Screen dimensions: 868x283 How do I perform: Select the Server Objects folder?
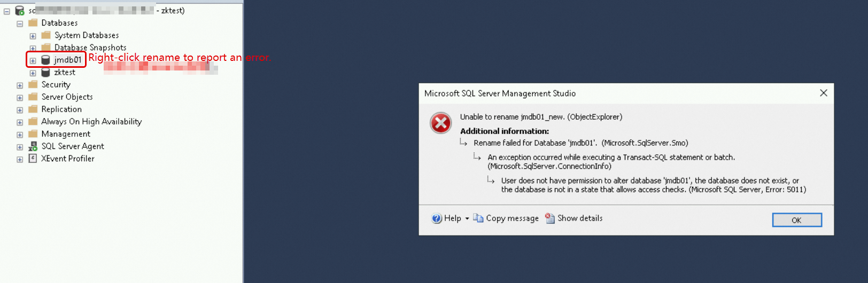(67, 97)
